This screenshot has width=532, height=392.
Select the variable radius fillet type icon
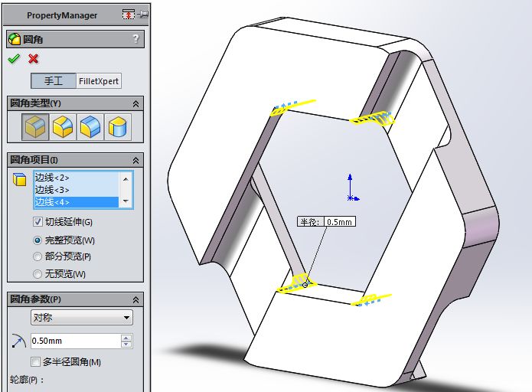[63, 127]
